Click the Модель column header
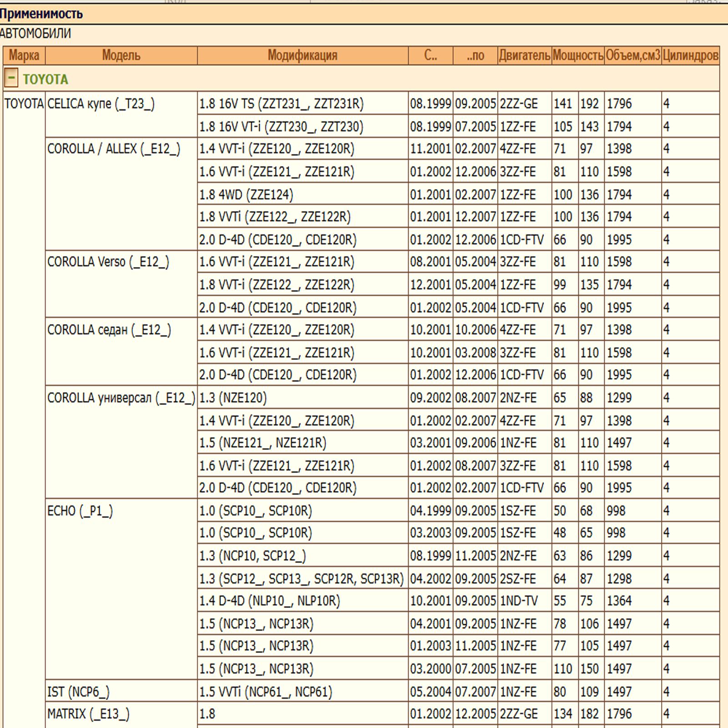This screenshot has width=728, height=728. point(121,56)
